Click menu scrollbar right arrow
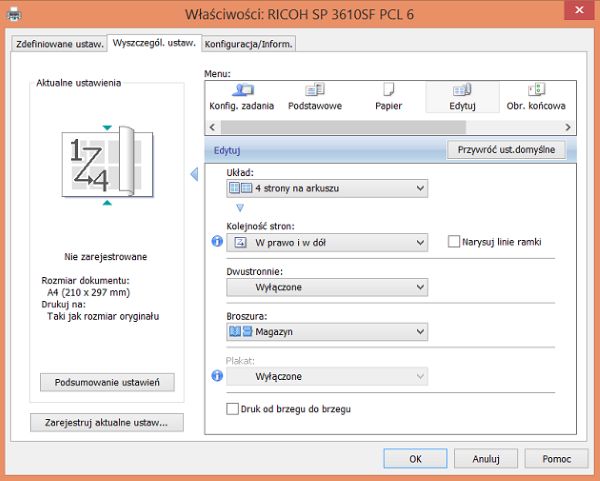 [x=568, y=127]
